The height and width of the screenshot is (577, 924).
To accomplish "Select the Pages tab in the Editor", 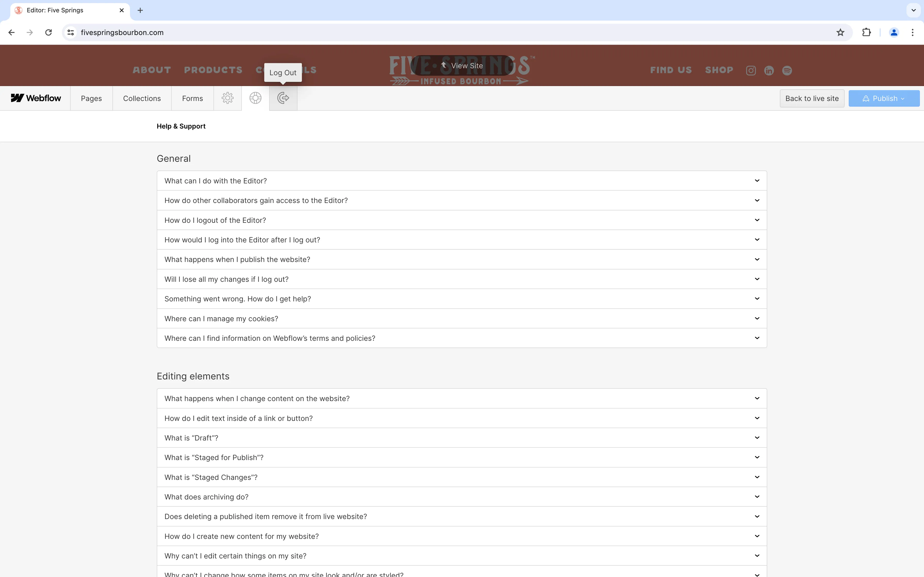I will point(91,98).
